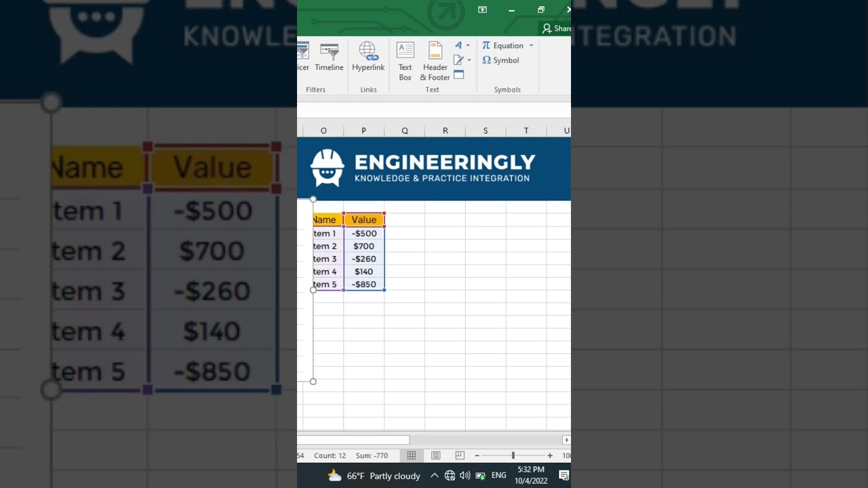The width and height of the screenshot is (868, 488).
Task: Click the Engineeringly logo banner image
Action: tap(434, 169)
